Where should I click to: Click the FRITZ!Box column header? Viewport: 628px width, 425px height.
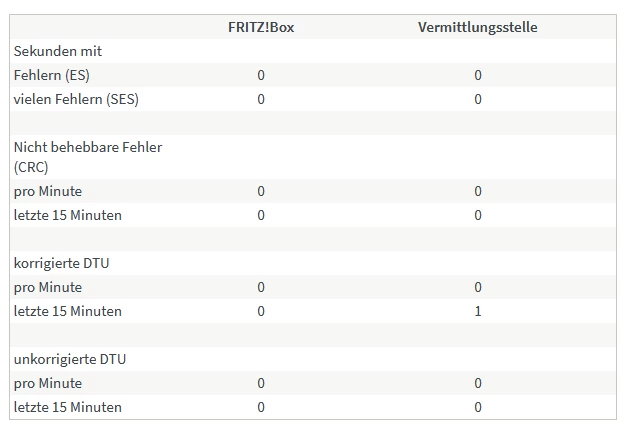click(261, 27)
